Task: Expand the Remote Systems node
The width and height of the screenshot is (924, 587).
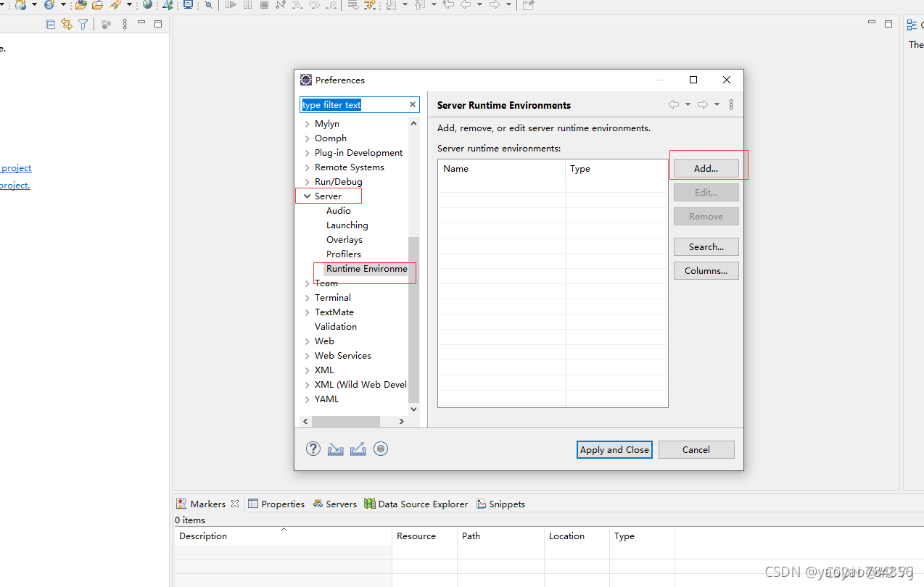Action: point(308,167)
